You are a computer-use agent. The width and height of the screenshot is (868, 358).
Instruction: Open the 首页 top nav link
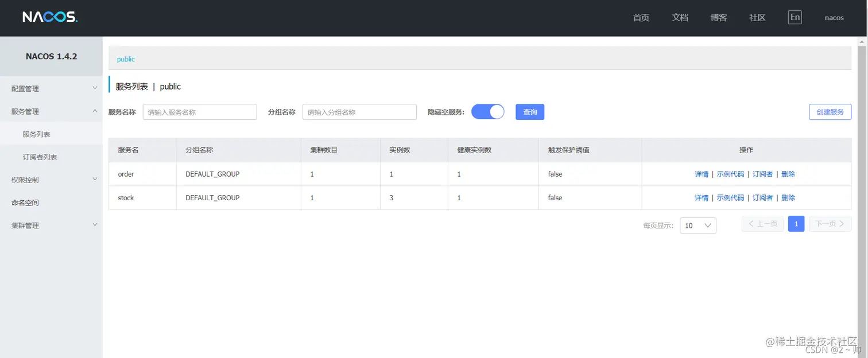coord(641,18)
